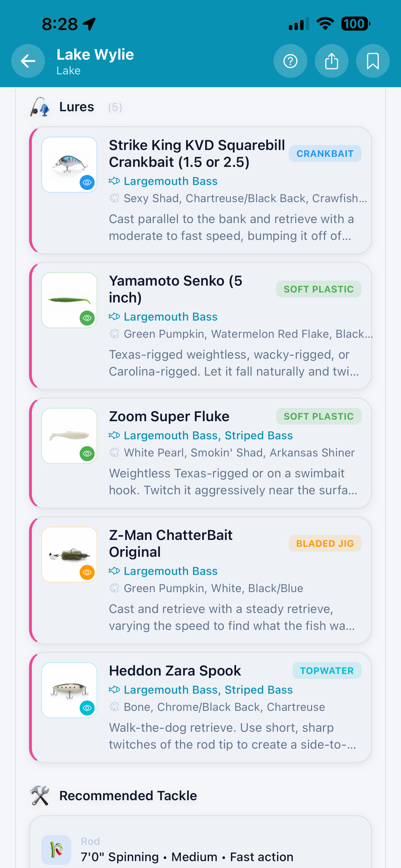Navigate back with the arrow icon
This screenshot has height=868, width=401.
(x=28, y=61)
